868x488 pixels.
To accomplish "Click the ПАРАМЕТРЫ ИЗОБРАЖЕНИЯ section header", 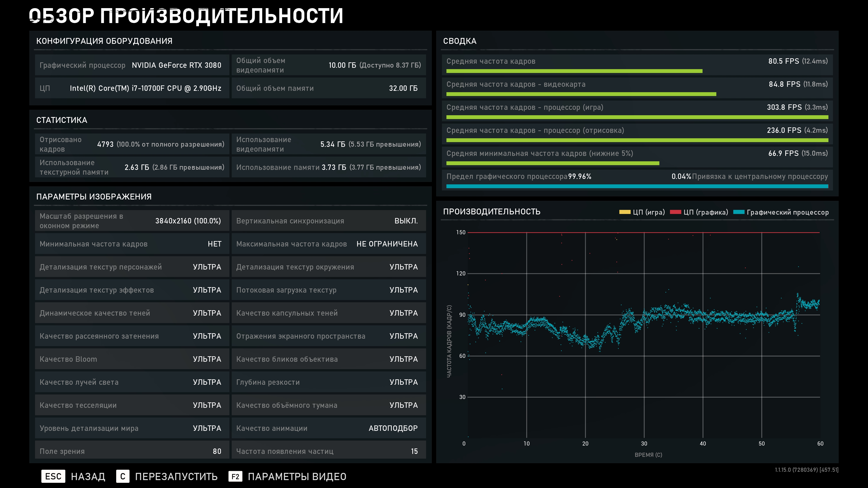I will coord(94,197).
